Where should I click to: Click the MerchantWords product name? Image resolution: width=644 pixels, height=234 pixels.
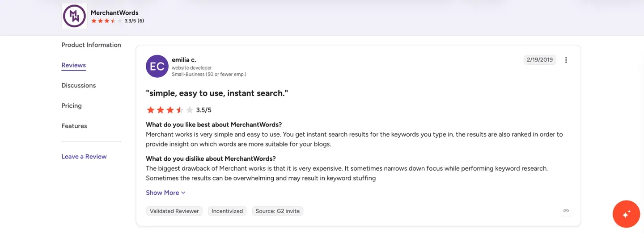pos(114,13)
